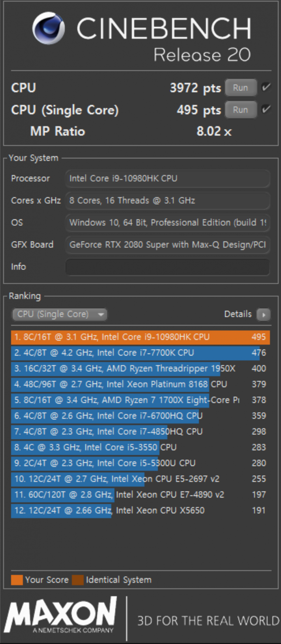Click the MP Ratio value 8.02 x
Screen dimensions: 281x644
(x=214, y=131)
